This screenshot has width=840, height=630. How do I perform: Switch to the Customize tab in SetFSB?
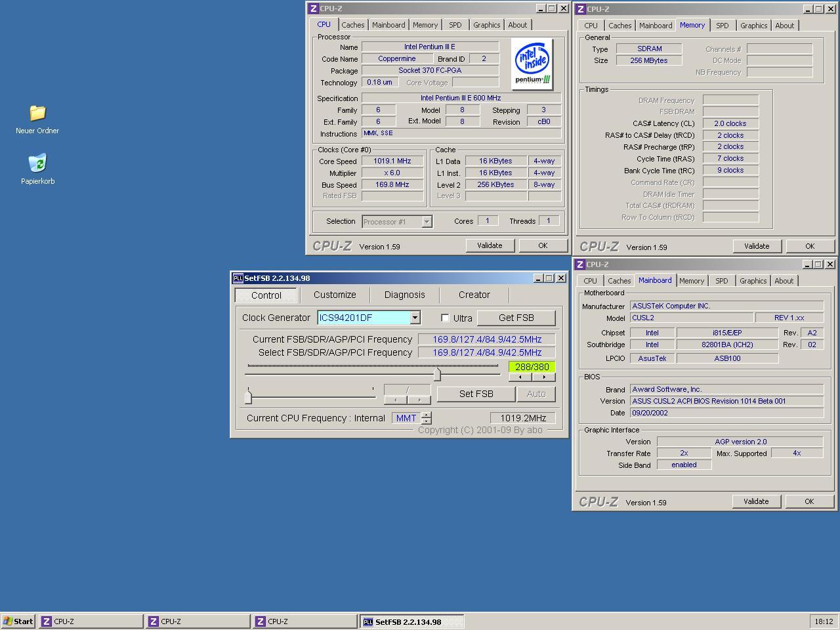coord(335,295)
